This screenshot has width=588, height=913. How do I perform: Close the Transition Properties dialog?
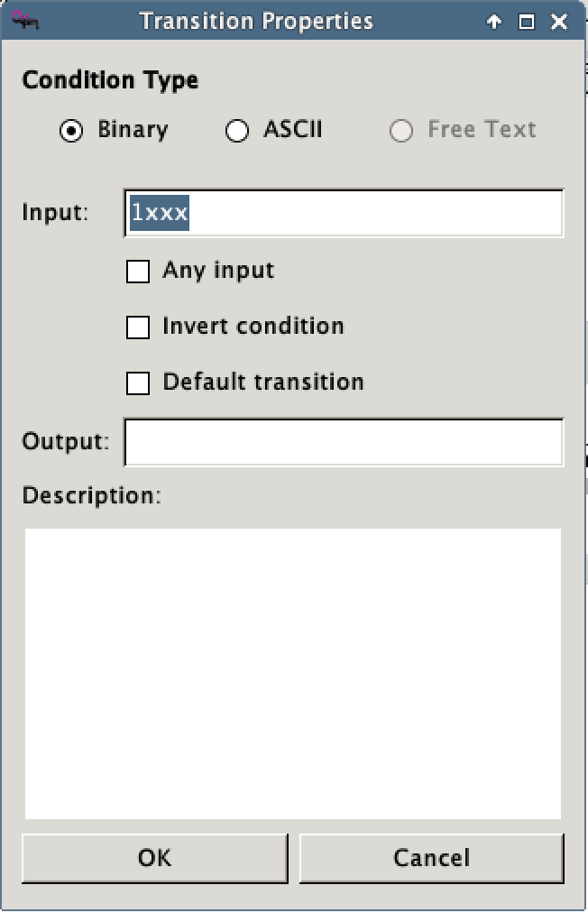[559, 23]
